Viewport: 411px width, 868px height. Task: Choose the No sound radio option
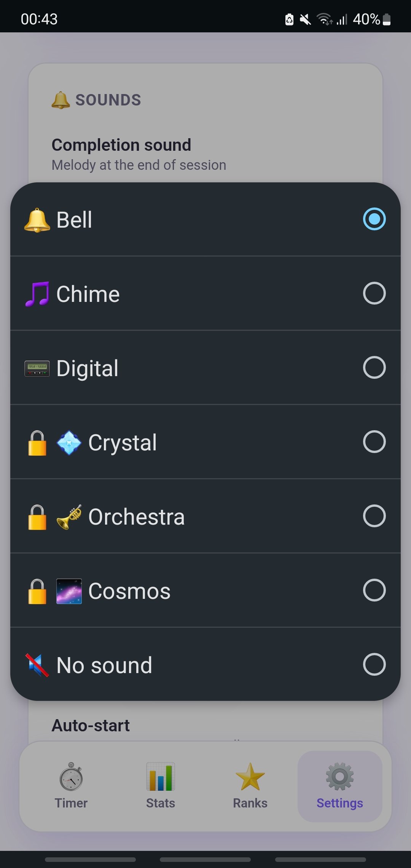374,664
